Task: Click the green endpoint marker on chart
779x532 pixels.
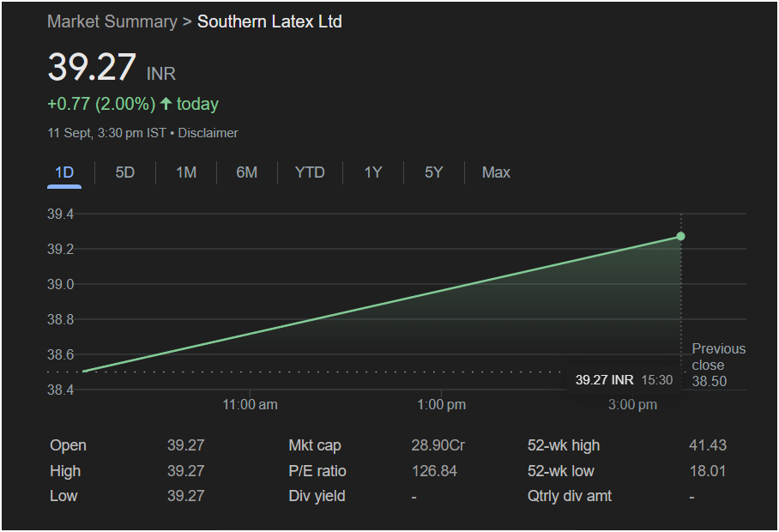Action: [680, 237]
